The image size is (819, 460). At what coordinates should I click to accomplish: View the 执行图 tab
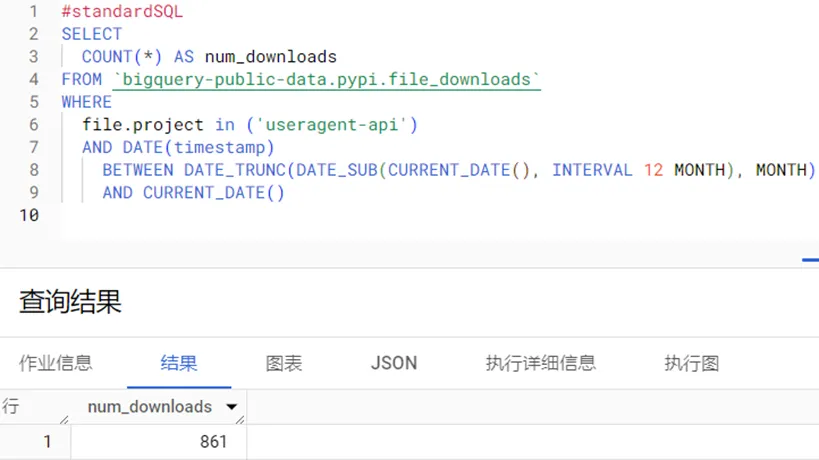[x=691, y=363]
